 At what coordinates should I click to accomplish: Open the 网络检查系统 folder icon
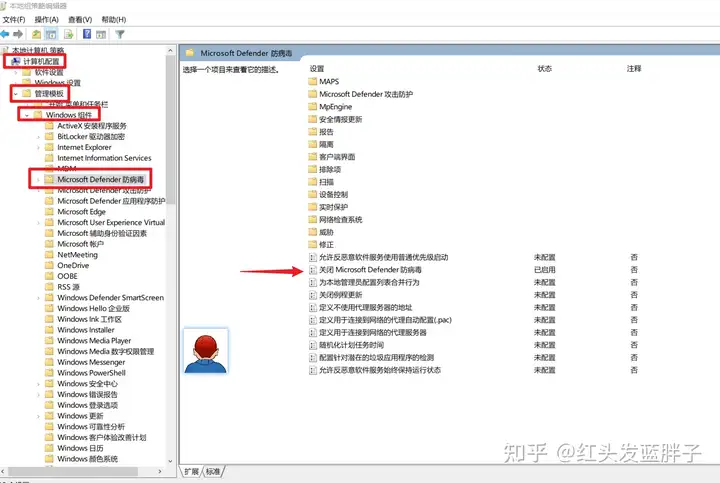pos(313,219)
